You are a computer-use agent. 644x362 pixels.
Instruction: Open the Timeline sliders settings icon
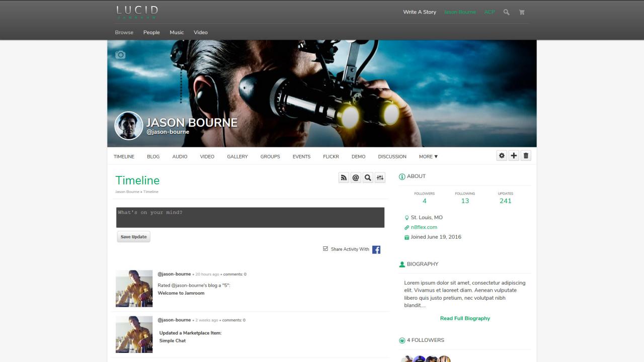[380, 177]
